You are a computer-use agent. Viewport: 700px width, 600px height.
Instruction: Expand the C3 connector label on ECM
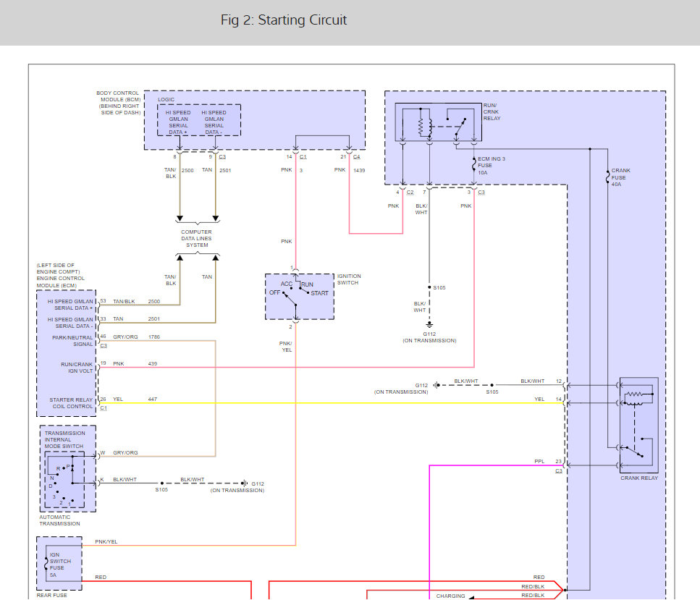point(104,344)
